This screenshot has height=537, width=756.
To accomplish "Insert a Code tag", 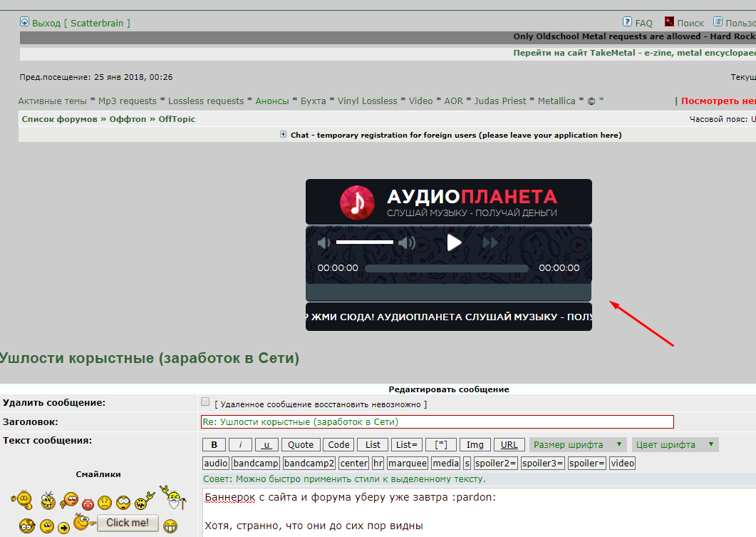I will pos(338,444).
